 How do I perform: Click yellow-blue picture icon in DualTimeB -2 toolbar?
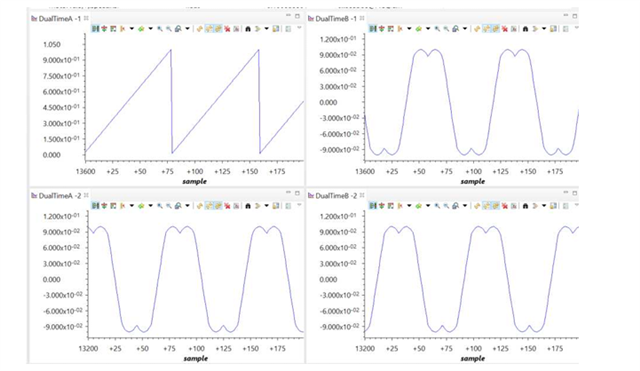coord(553,205)
